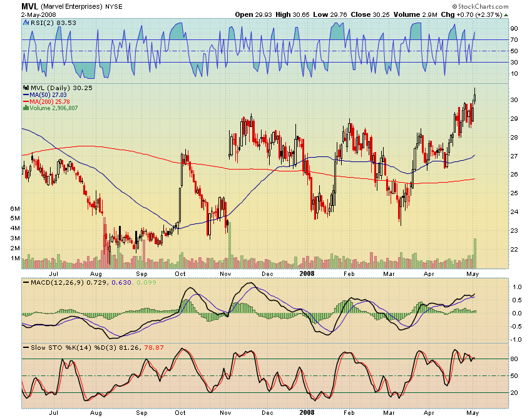
Task: Click the 80 label on the Slow STO axis
Action: [x=514, y=359]
